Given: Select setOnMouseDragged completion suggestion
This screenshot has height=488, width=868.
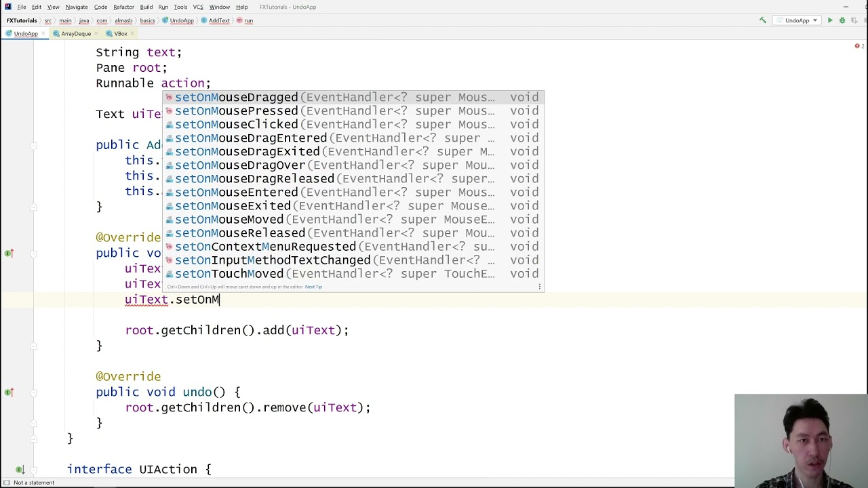Looking at the screenshot, I should 353,98.
